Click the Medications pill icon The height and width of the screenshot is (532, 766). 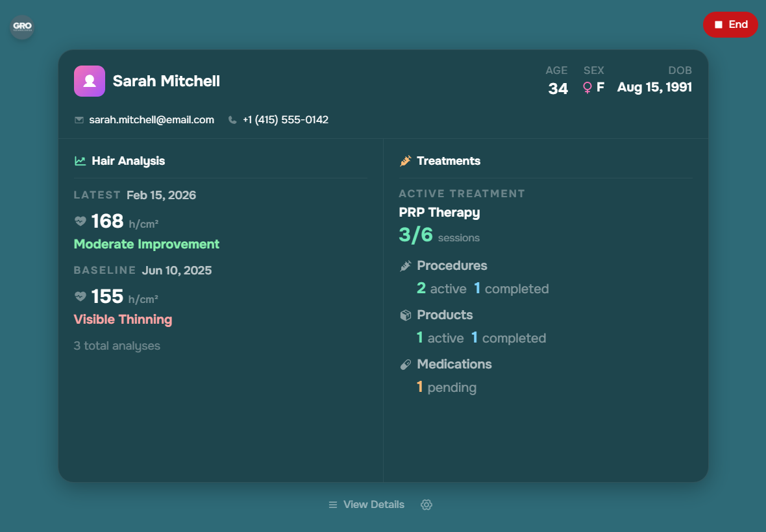tap(406, 365)
